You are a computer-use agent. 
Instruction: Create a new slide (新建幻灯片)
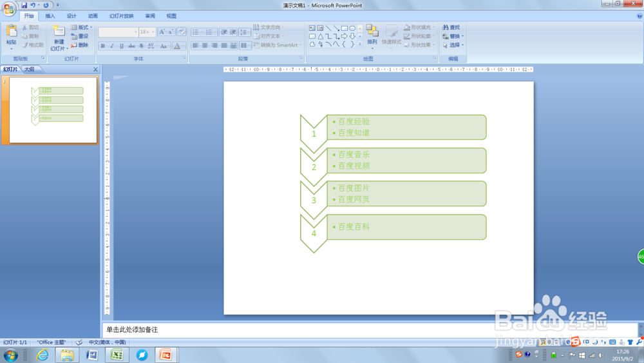tap(59, 38)
